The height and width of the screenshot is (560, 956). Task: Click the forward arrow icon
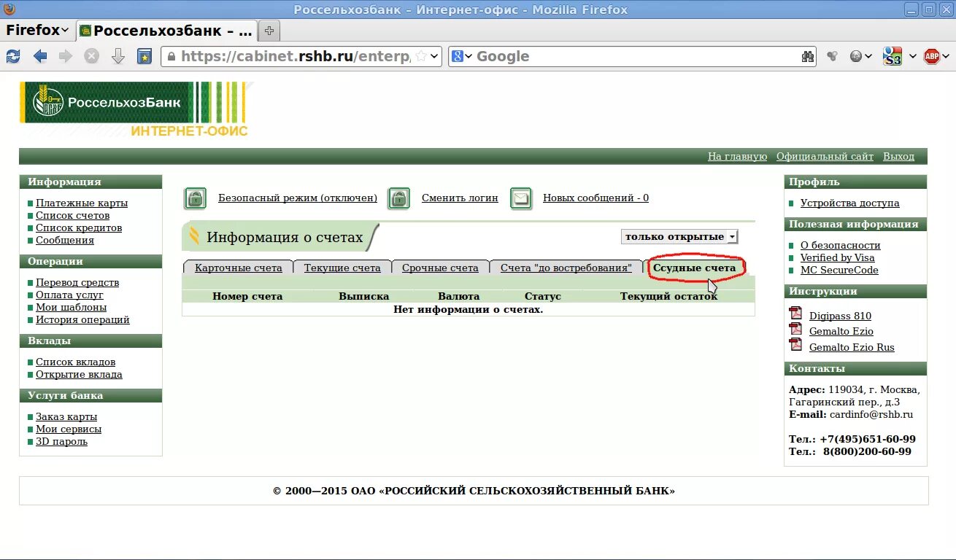coord(66,56)
